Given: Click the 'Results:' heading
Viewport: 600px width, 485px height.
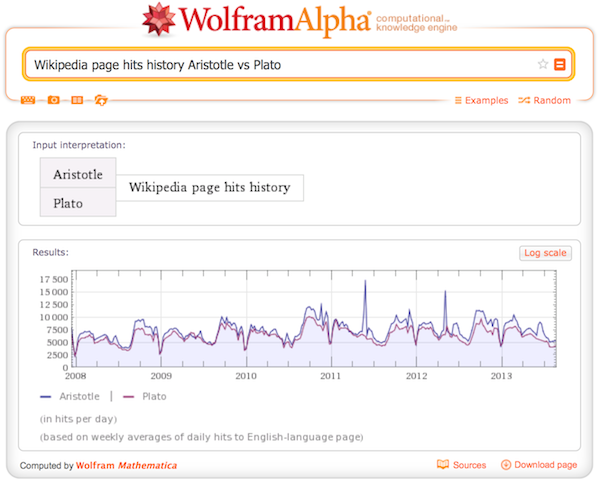Looking at the screenshot, I should [x=51, y=252].
